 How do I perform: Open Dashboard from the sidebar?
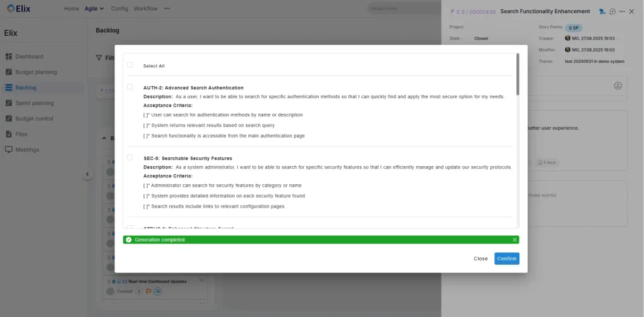coord(29,57)
